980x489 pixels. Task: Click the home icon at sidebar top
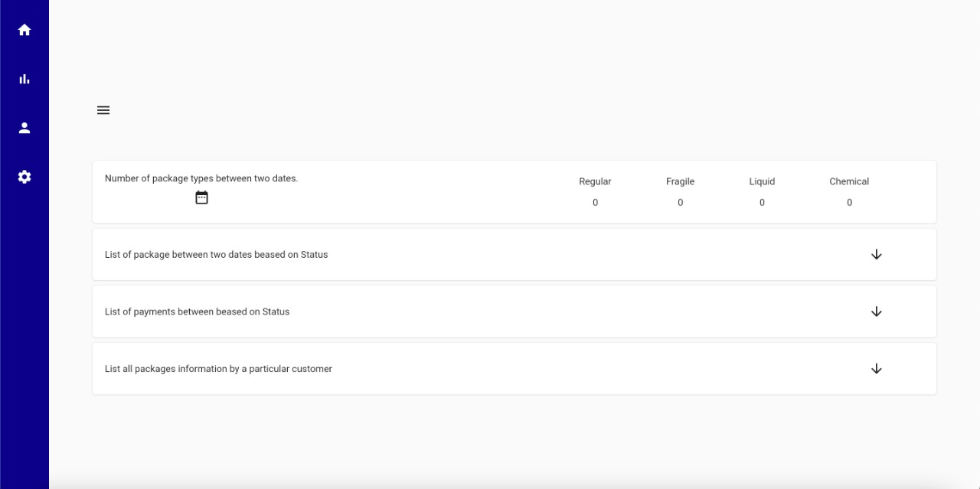point(24,30)
